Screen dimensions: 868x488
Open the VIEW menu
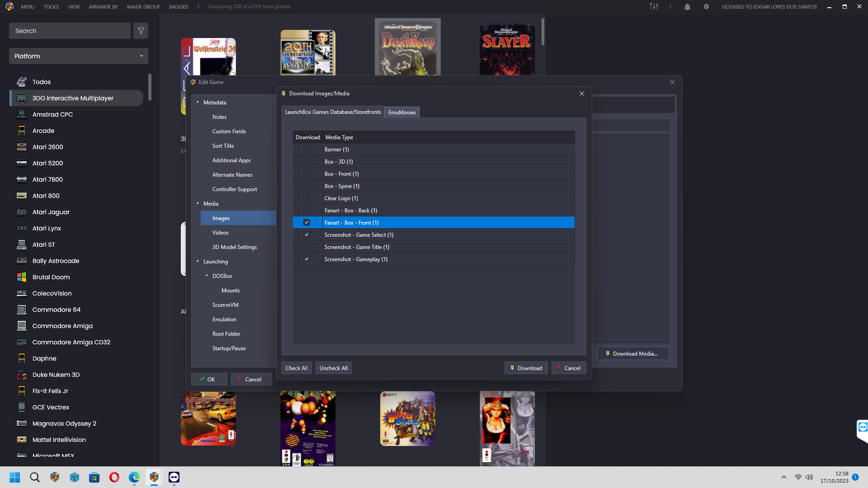(x=74, y=7)
